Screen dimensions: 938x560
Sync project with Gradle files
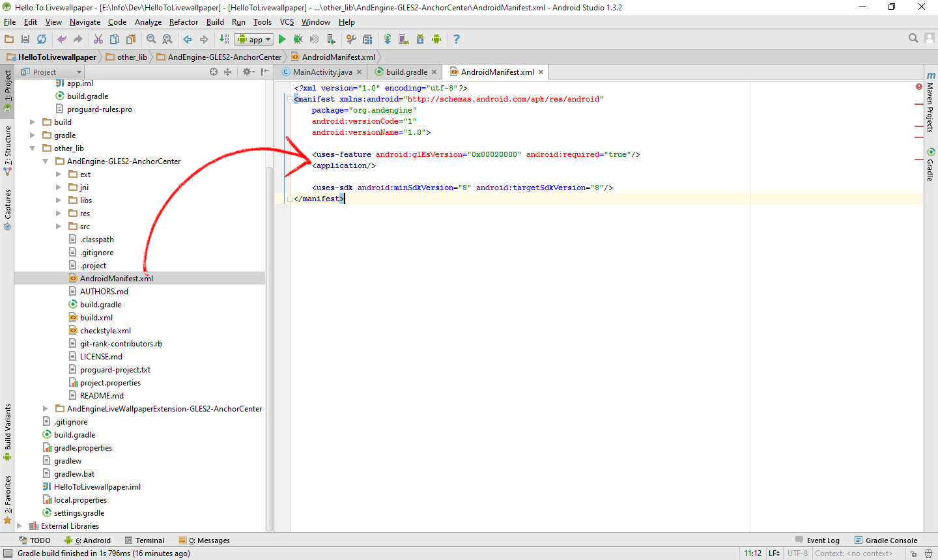tap(388, 39)
